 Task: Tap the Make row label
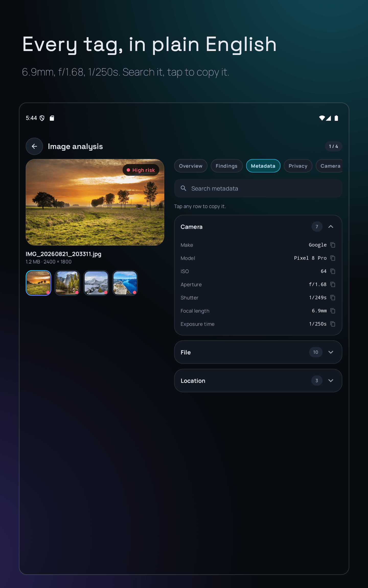click(x=187, y=245)
